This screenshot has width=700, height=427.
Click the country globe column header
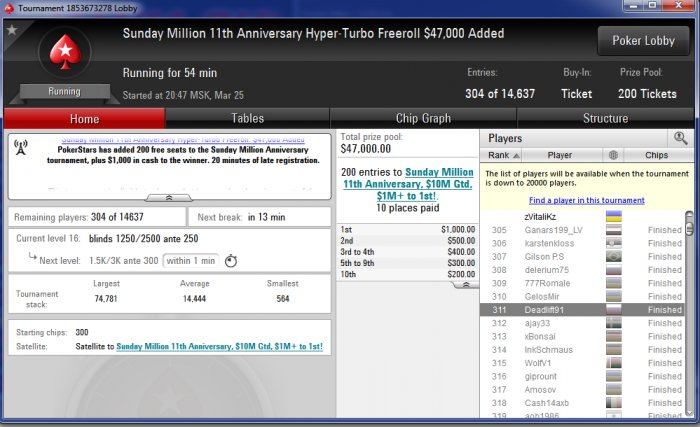point(613,155)
